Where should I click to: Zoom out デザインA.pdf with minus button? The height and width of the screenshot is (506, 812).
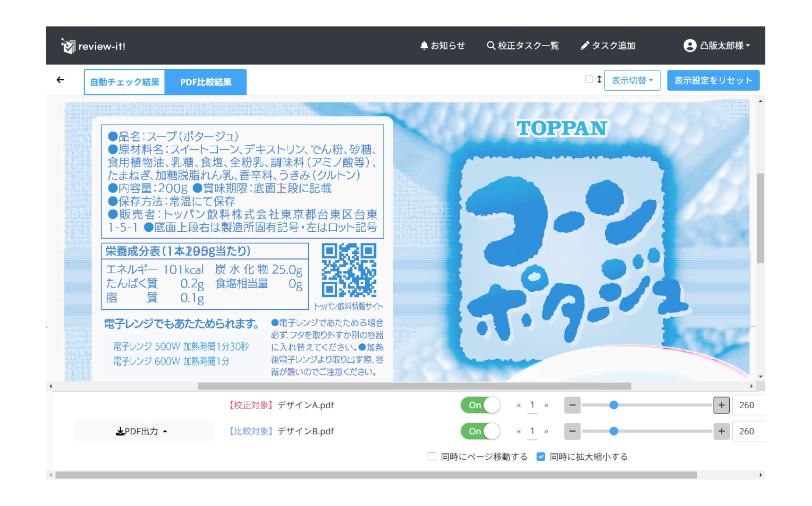pos(572,405)
